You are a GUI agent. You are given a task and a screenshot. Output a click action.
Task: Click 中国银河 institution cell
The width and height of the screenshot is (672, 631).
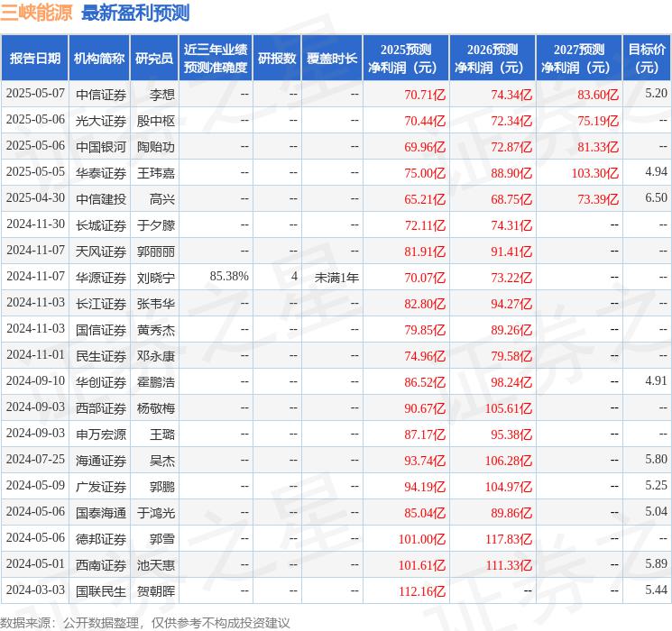click(x=101, y=147)
